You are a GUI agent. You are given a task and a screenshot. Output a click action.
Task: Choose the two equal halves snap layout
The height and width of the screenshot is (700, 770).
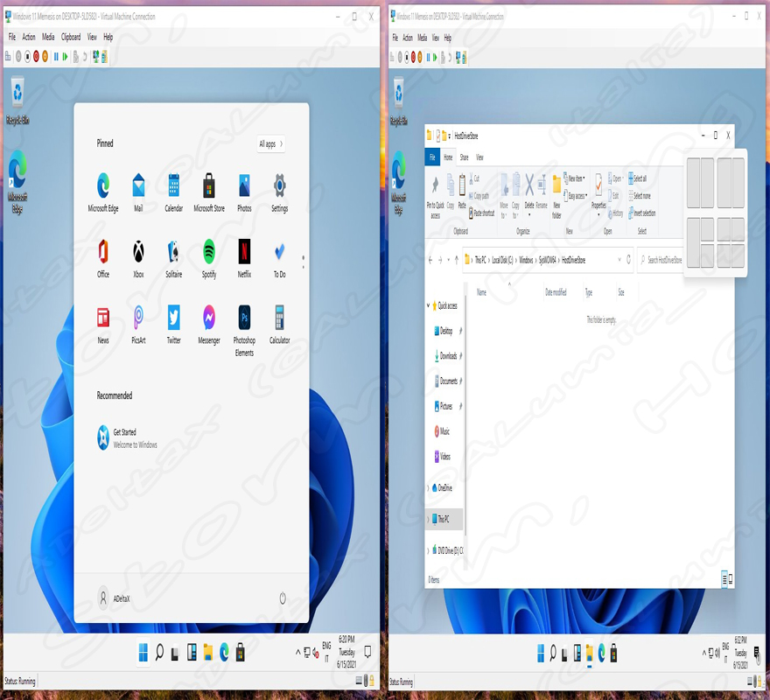(x=700, y=183)
